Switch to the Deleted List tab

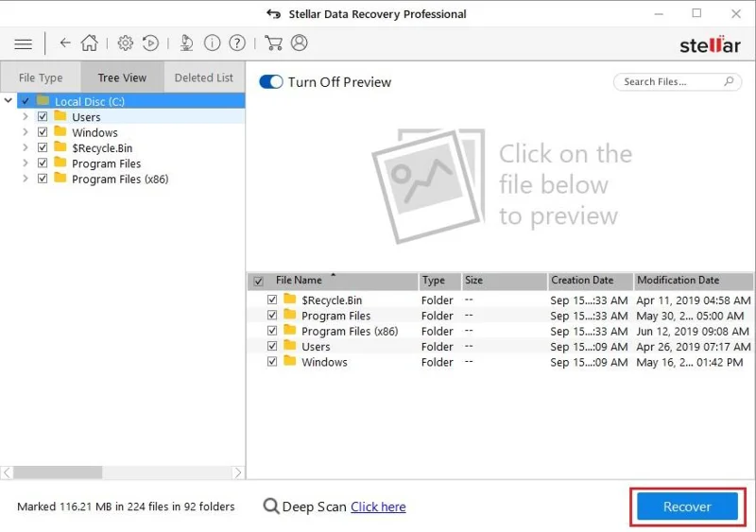[x=204, y=77]
